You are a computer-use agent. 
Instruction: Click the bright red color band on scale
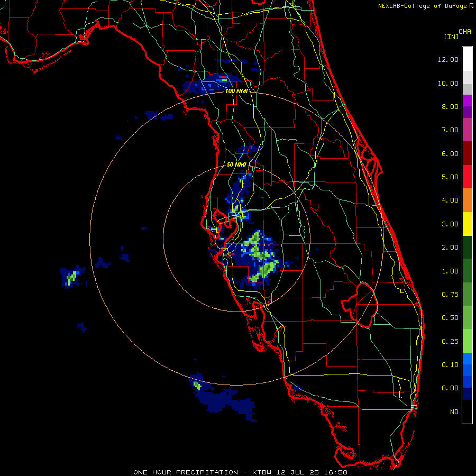pyautogui.click(x=467, y=177)
